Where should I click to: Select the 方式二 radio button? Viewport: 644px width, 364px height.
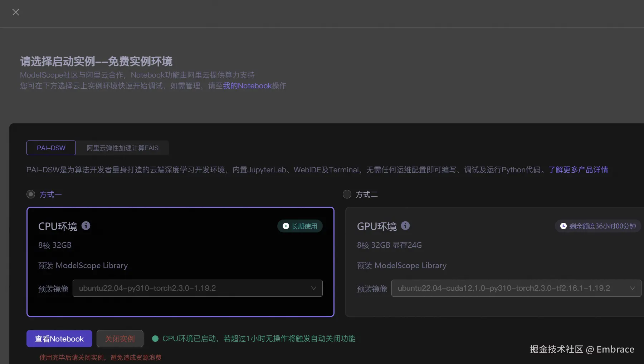pyautogui.click(x=347, y=194)
